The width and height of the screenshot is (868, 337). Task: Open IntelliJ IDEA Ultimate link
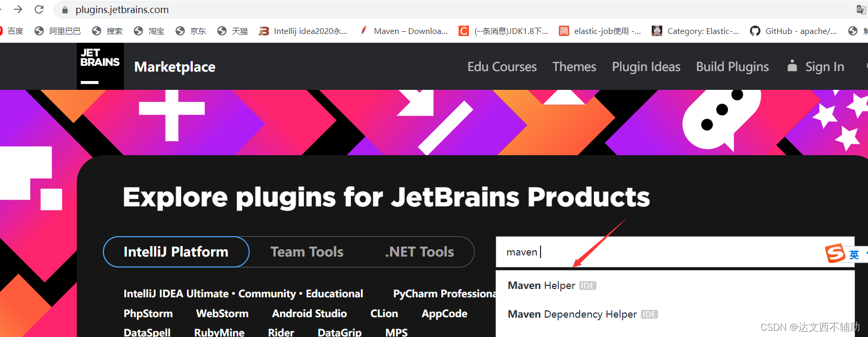(x=176, y=294)
